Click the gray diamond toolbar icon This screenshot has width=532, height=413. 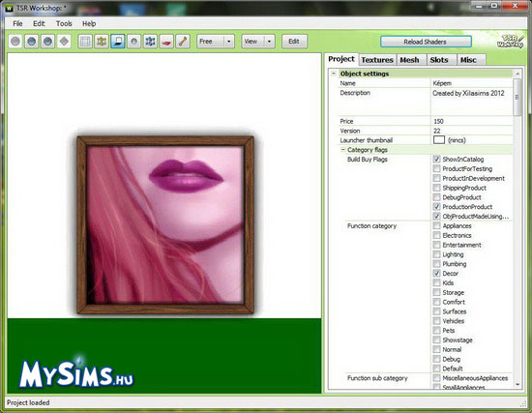(64, 42)
